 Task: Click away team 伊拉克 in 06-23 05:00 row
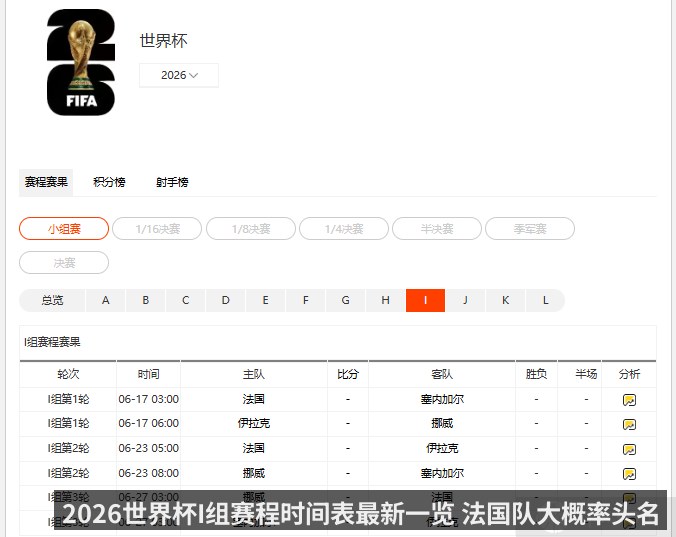442,448
